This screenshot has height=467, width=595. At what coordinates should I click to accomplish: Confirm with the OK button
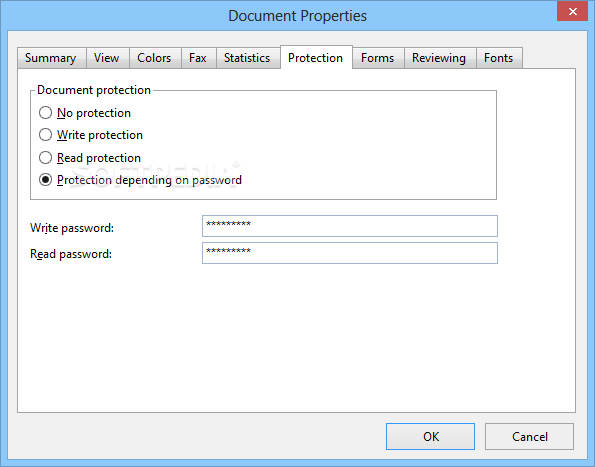430,437
